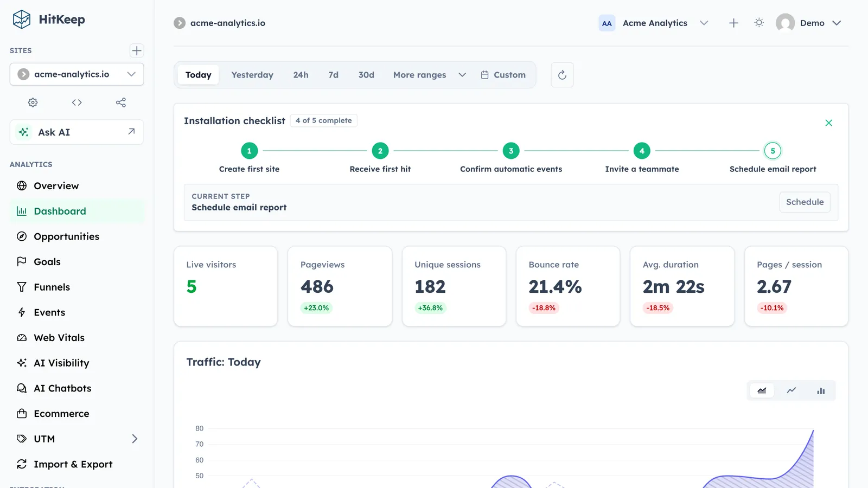This screenshot has height=488, width=868.
Task: Open AI Visibility
Action: (77, 363)
